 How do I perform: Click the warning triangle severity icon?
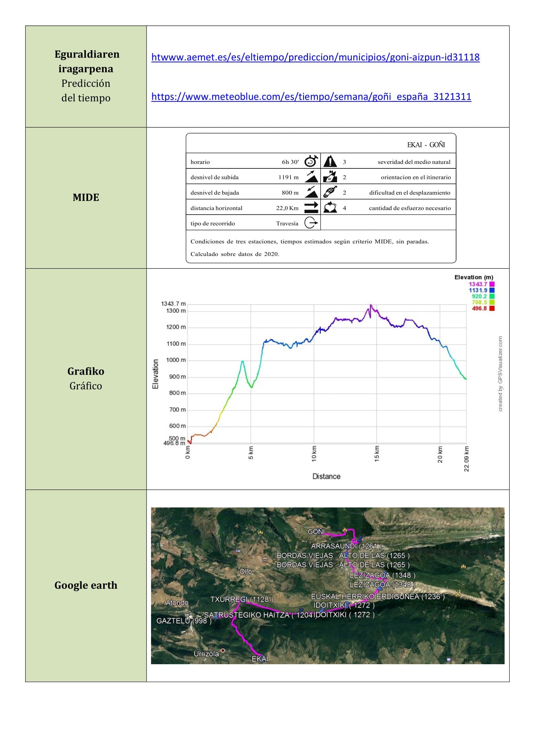[x=330, y=161]
